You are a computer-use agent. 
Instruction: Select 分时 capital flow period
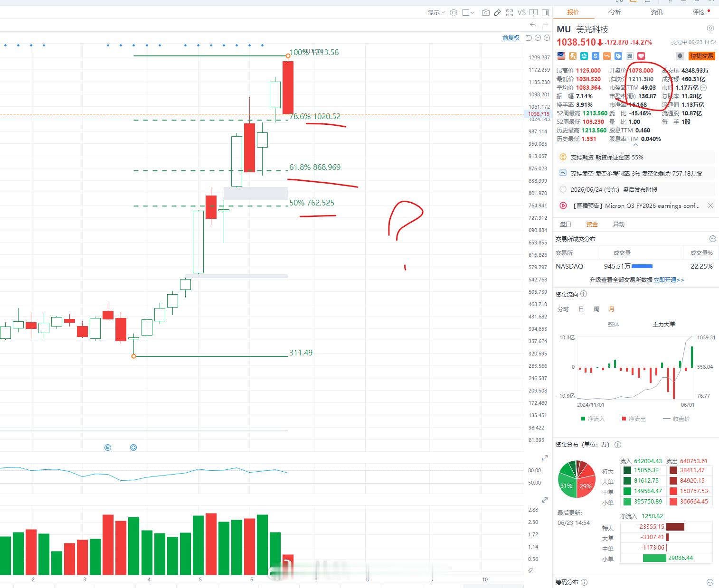pos(563,309)
